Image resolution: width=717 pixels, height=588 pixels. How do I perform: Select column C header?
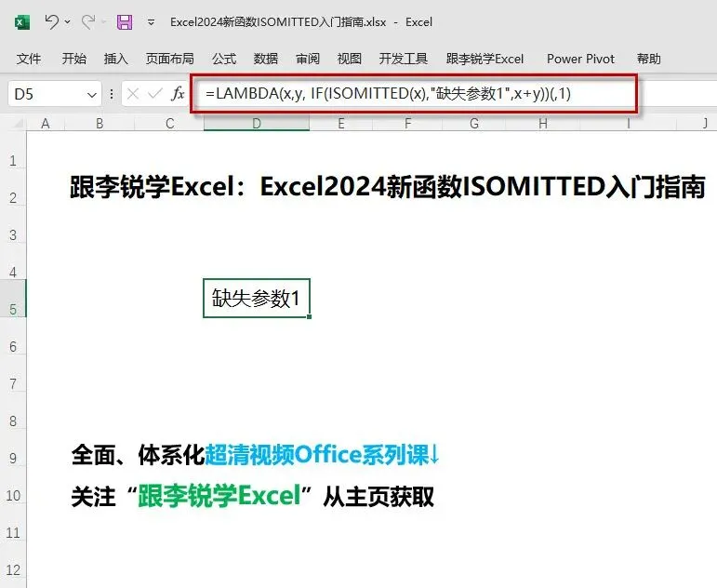[169, 124]
